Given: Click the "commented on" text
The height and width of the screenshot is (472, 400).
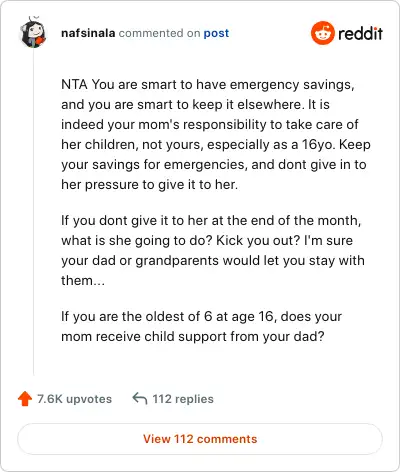Looking at the screenshot, I should tap(159, 33).
